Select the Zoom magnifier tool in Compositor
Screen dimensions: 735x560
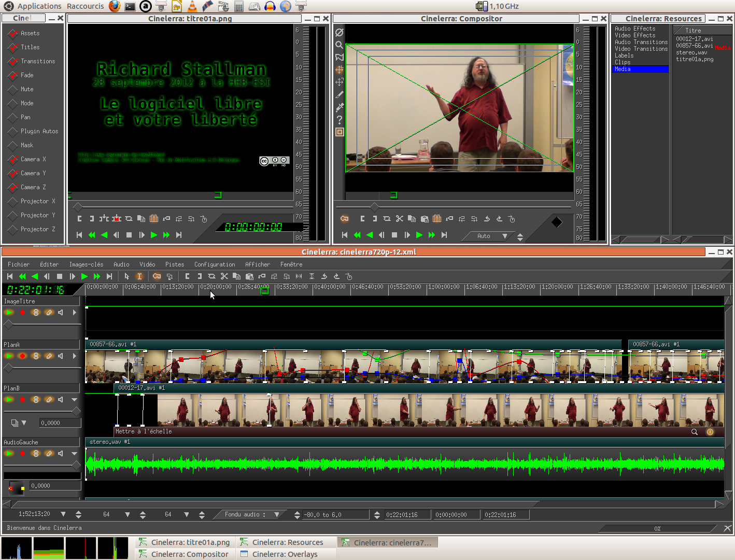point(340,45)
